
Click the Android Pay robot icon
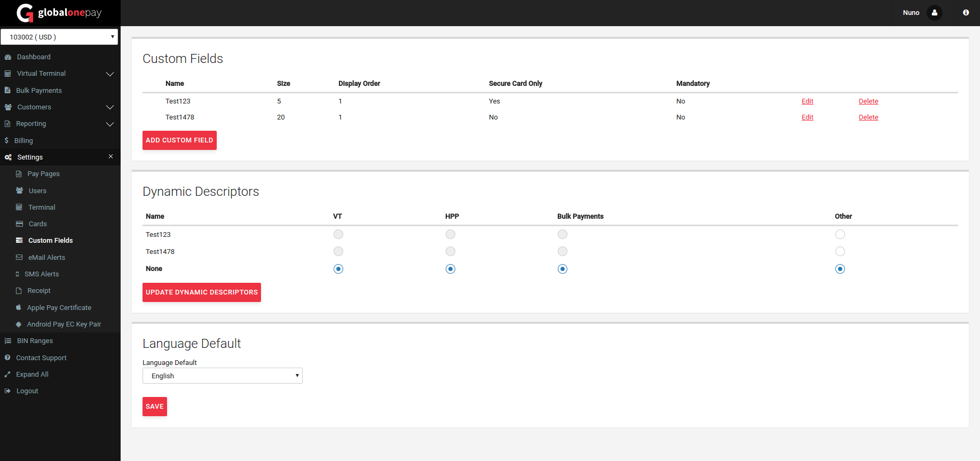pyautogui.click(x=19, y=324)
